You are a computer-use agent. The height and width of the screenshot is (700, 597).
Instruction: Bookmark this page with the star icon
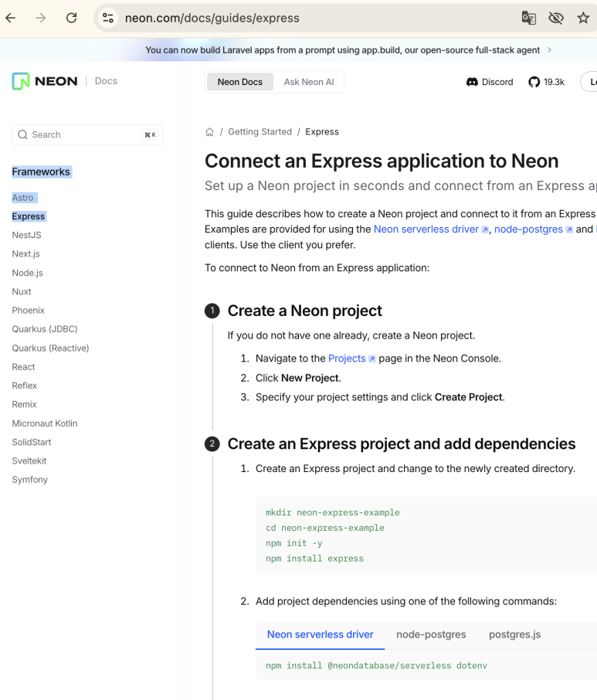point(583,18)
